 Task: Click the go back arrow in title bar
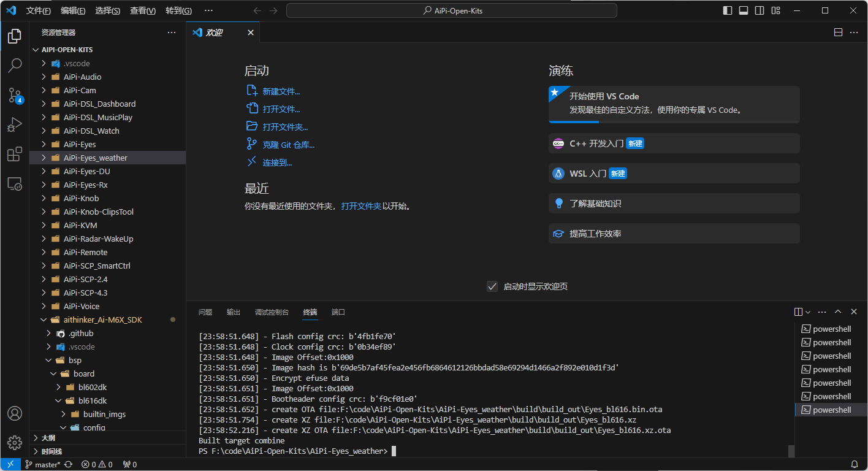257,10
